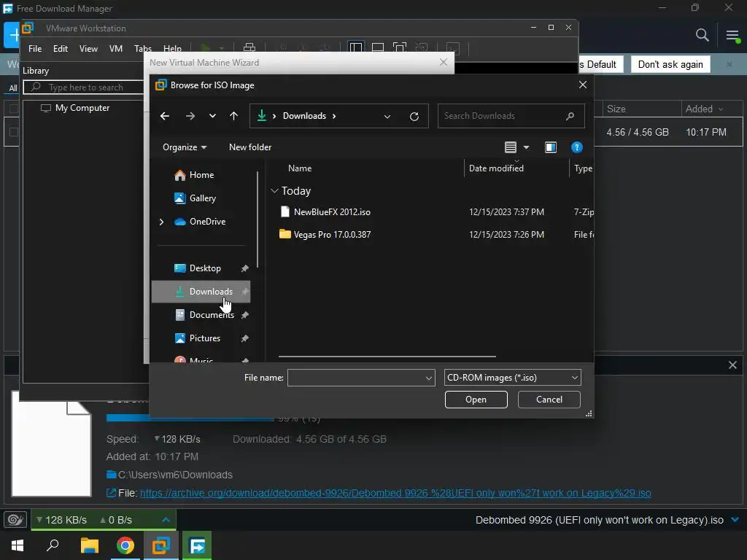
Task: Open the CD-ROM images file type dropdown
Action: (x=513, y=378)
